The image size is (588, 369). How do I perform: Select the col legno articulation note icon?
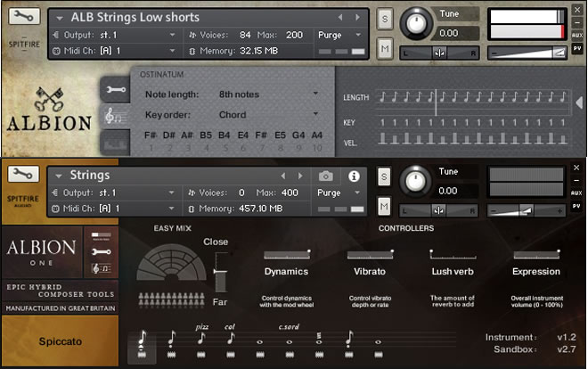[x=229, y=338]
